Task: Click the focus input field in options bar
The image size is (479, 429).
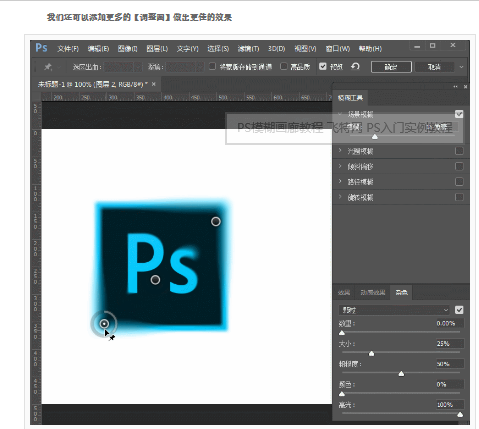Action: tap(185, 67)
